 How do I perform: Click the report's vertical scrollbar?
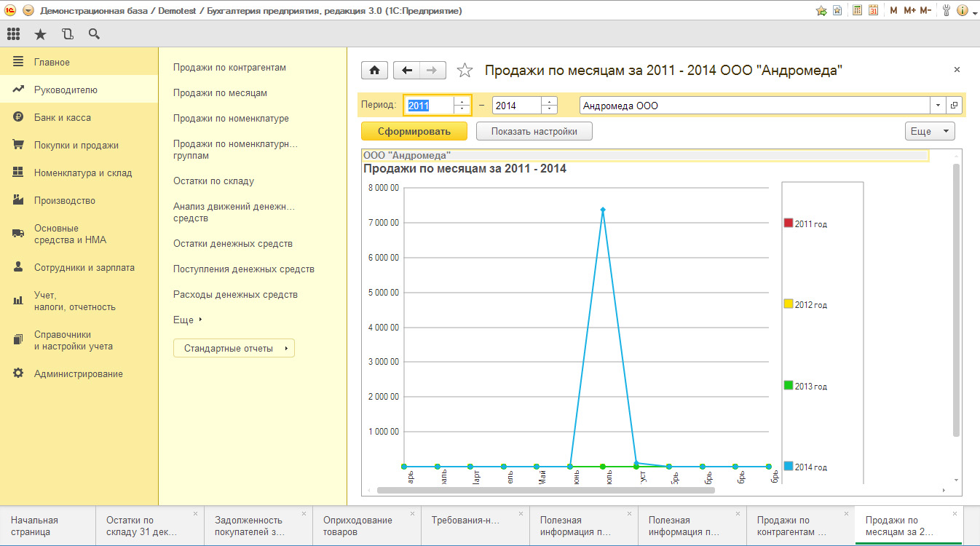pyautogui.click(x=956, y=300)
